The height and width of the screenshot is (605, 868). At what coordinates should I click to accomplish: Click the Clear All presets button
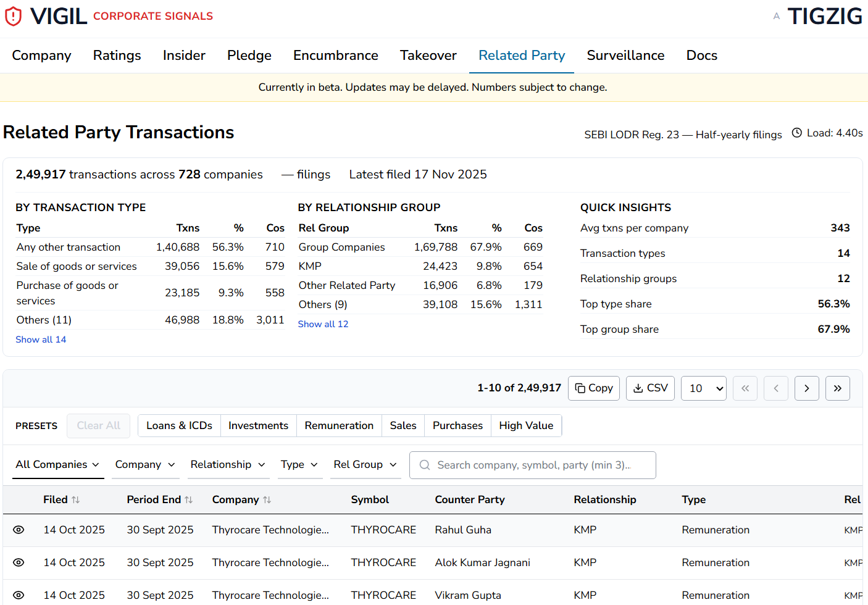(x=99, y=426)
